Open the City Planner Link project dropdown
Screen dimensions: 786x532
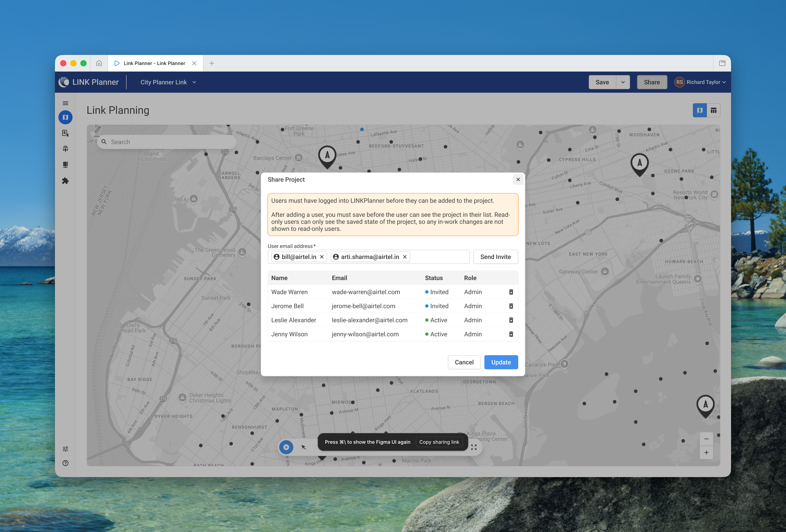168,82
